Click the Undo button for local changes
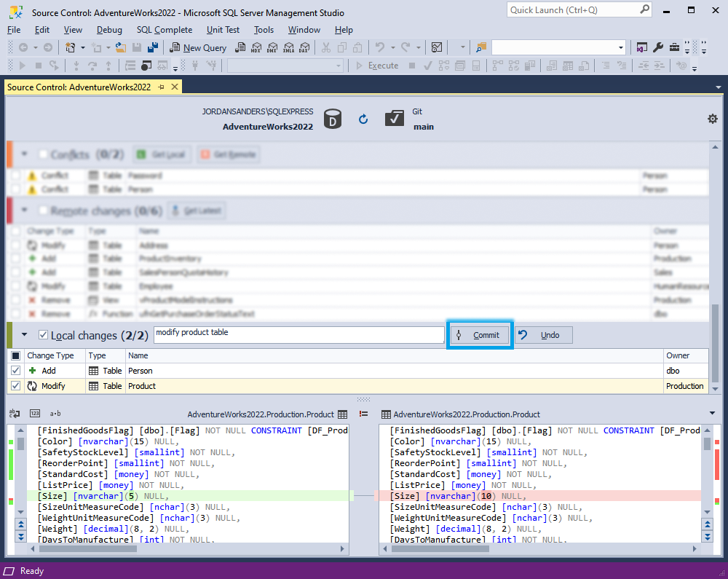The height and width of the screenshot is (579, 728). pyautogui.click(x=544, y=335)
